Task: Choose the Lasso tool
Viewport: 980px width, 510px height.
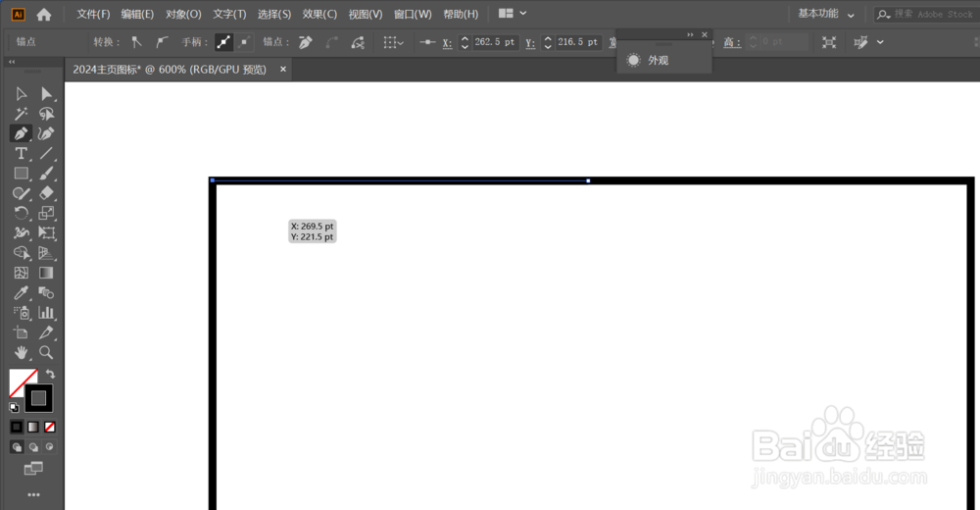Action: point(46,114)
